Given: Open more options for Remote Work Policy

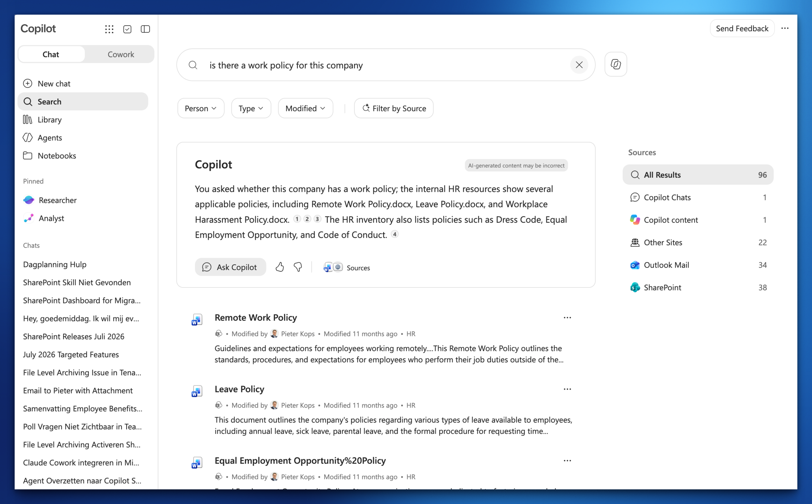Looking at the screenshot, I should pos(567,318).
